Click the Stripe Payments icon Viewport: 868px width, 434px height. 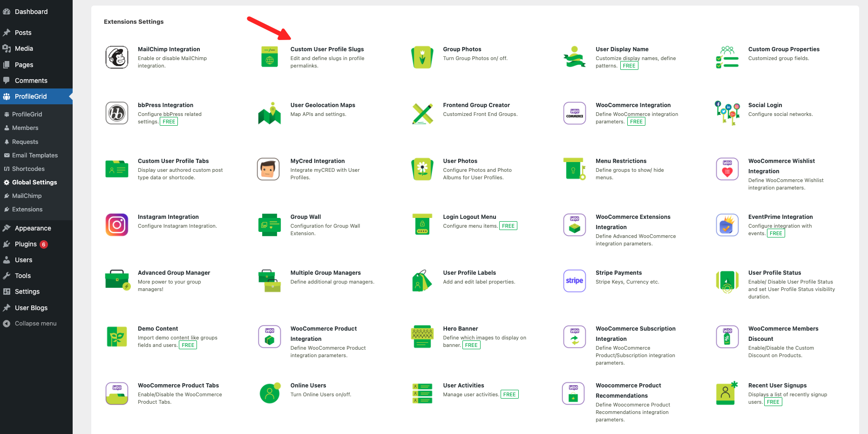(574, 281)
